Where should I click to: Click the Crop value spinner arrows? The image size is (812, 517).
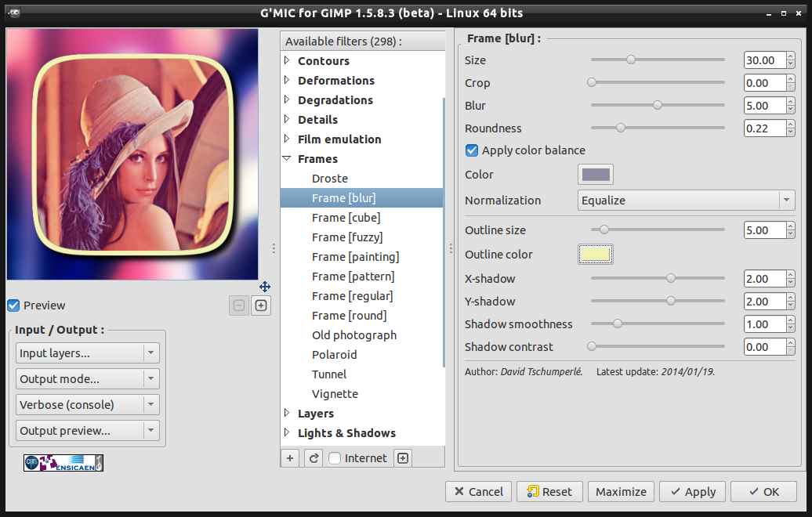pos(790,83)
